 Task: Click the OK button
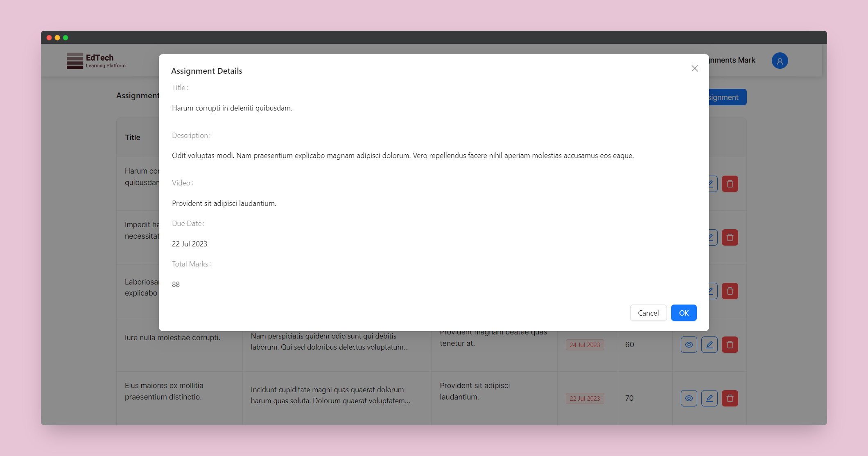click(x=683, y=313)
